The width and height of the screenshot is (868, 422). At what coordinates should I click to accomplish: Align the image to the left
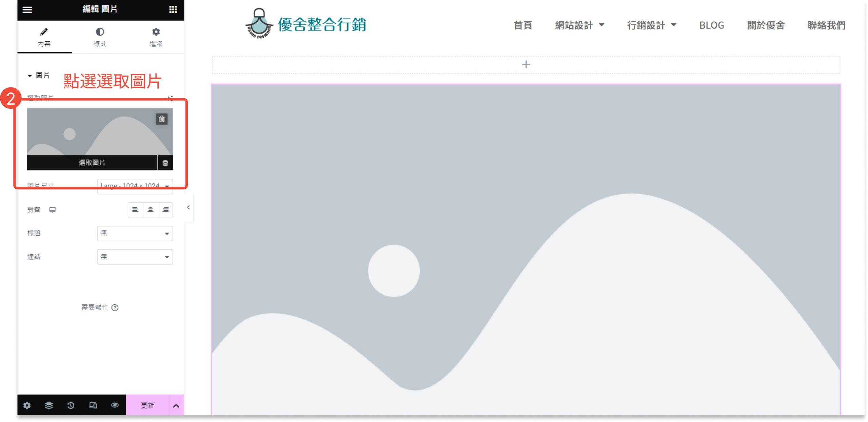135,210
